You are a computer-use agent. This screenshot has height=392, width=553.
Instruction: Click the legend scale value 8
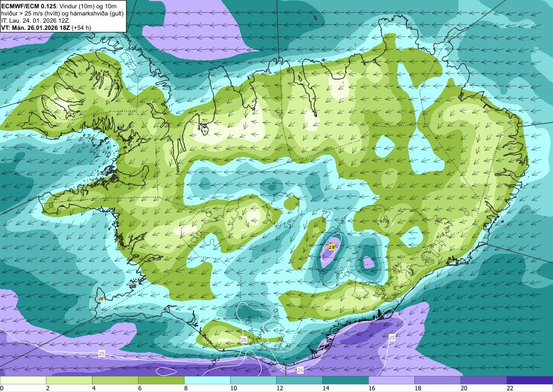pyautogui.click(x=186, y=389)
